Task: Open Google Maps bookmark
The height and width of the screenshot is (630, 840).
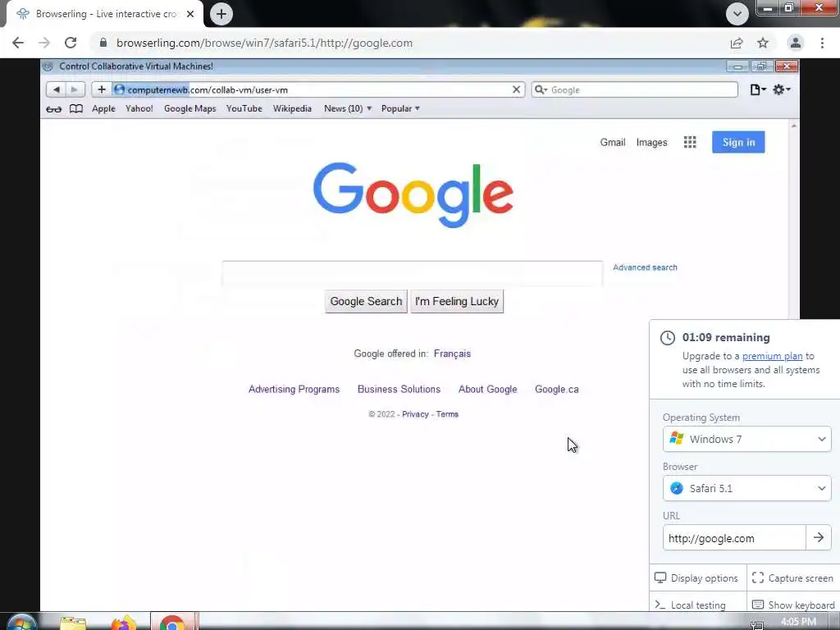Action: 190,109
